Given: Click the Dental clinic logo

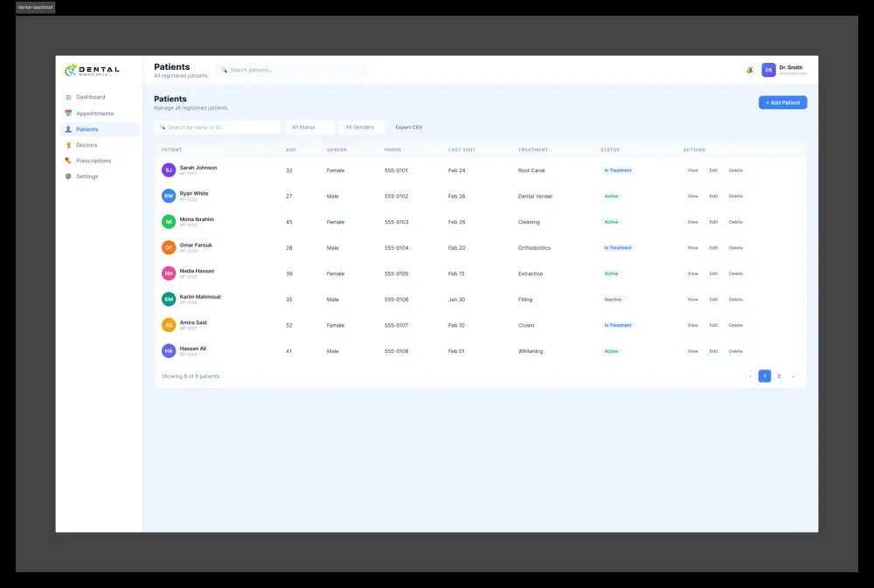Looking at the screenshot, I should point(93,70).
